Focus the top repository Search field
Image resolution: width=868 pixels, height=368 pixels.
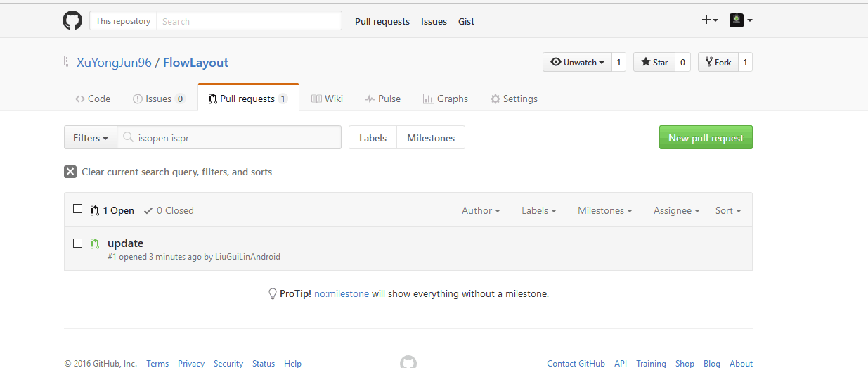coord(249,21)
